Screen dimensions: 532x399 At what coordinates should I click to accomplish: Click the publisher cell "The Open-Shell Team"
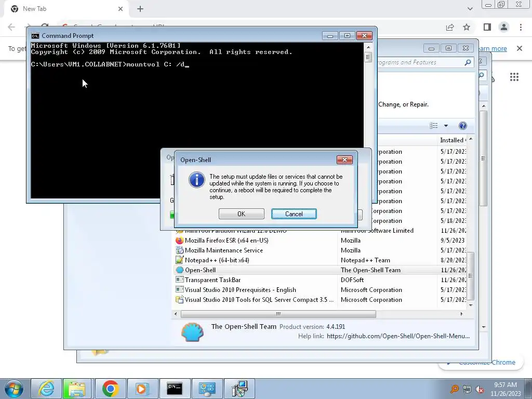(370, 270)
